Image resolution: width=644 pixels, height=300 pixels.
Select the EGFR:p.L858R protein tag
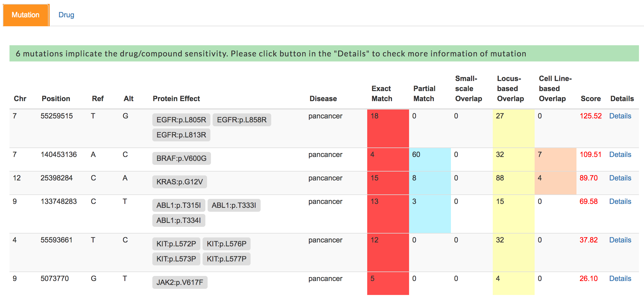click(x=242, y=120)
